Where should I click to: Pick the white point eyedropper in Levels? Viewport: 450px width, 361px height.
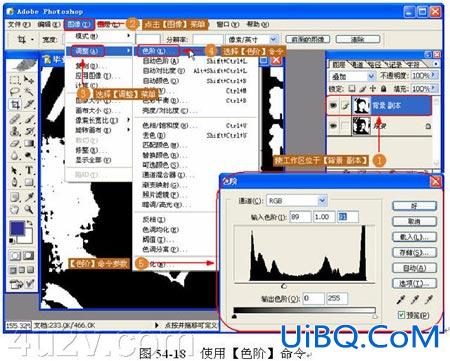(429, 300)
